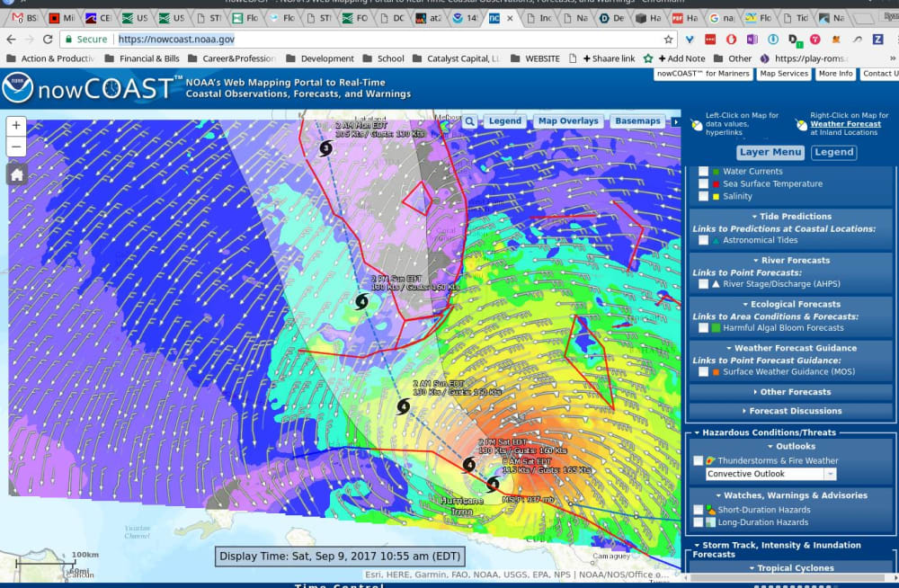Enable Sea Surface Temperature layer
The width and height of the screenshot is (899, 588).
pyautogui.click(x=703, y=183)
